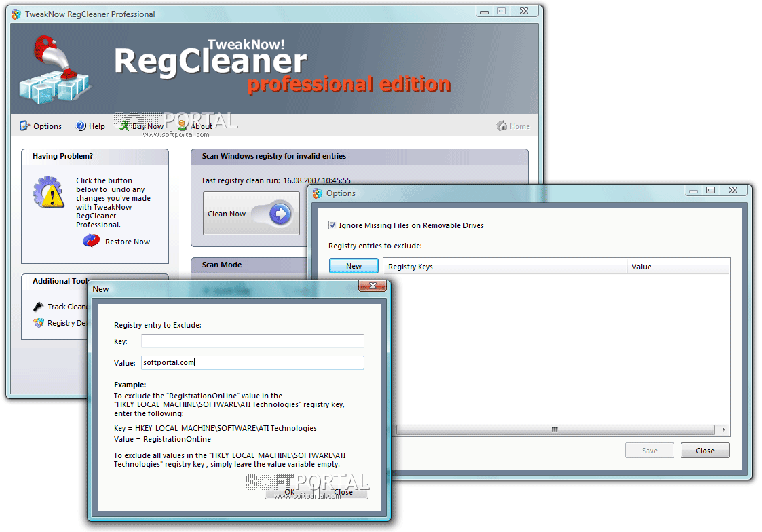Click the Clean Now button label
This screenshot has width=762, height=532.
click(x=227, y=214)
